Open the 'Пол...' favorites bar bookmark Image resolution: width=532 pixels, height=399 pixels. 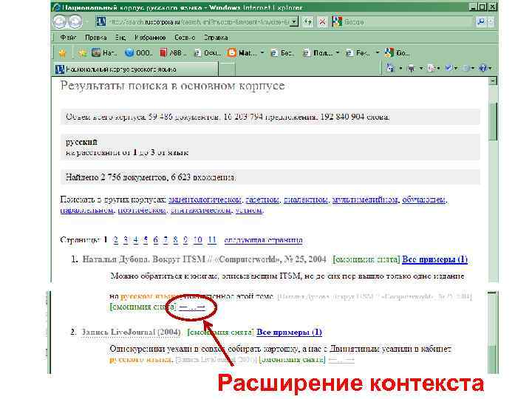click(x=318, y=53)
